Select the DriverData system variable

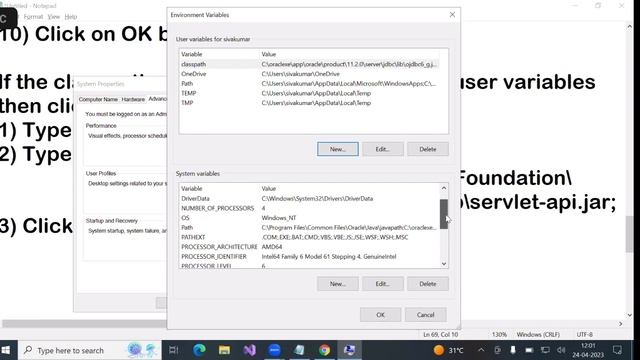309,198
